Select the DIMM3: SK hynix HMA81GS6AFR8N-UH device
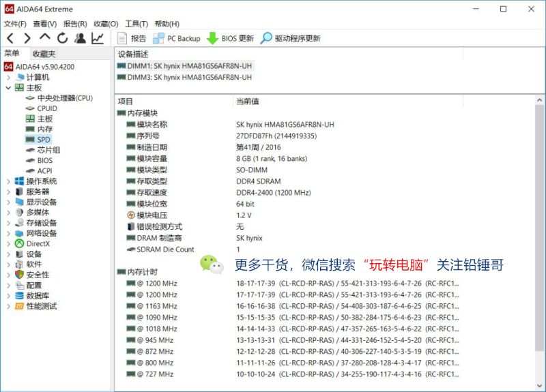The image size is (546, 392). pyautogui.click(x=184, y=77)
